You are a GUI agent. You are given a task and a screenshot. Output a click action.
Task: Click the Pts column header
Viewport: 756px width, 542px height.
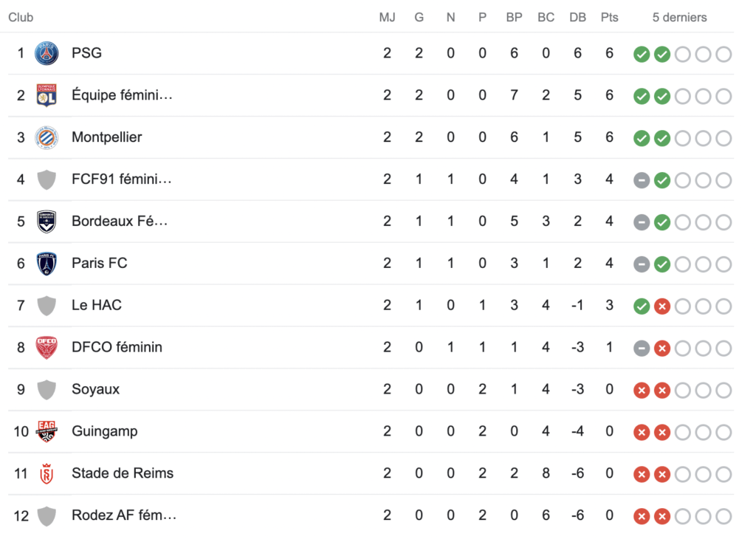[x=609, y=17]
